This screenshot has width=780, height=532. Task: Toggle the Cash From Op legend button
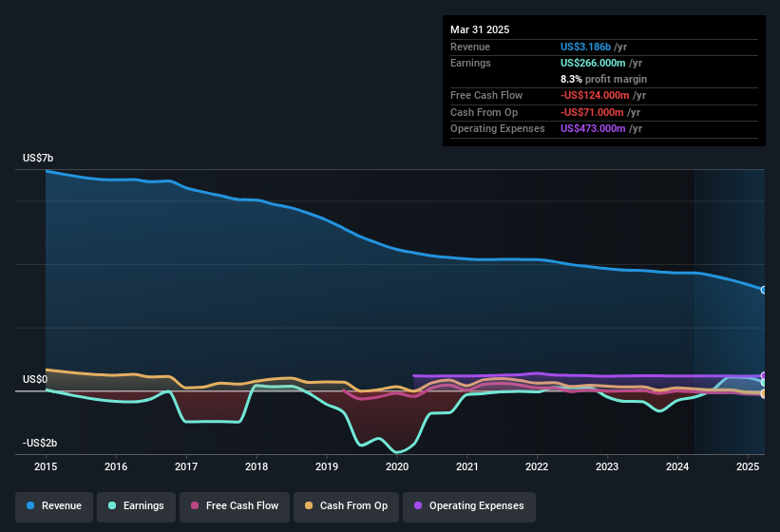pos(346,506)
